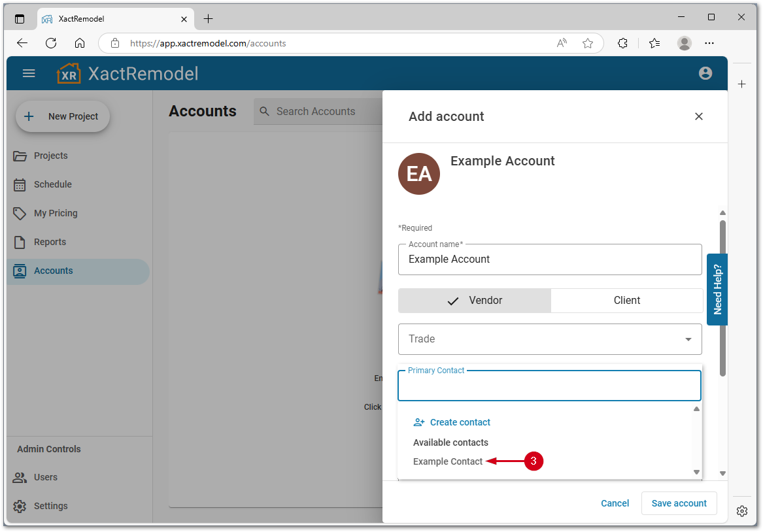Viewport: 763px width, 532px height.
Task: Refresh the browser page
Action: coord(51,43)
